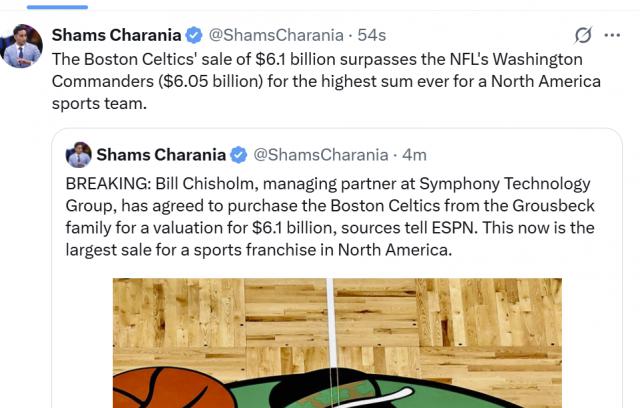Click the @ShamsCharania handle in quoted tweet

[x=320, y=155]
